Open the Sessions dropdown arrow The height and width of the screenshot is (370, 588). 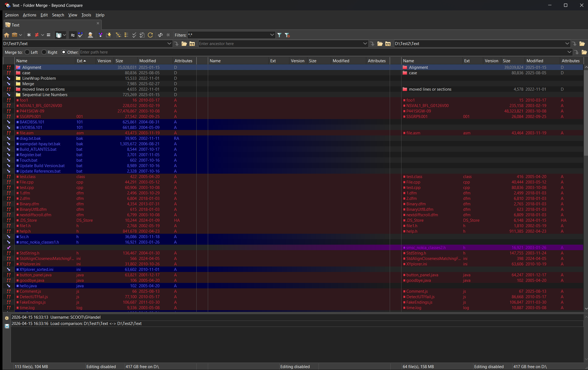click(x=20, y=35)
